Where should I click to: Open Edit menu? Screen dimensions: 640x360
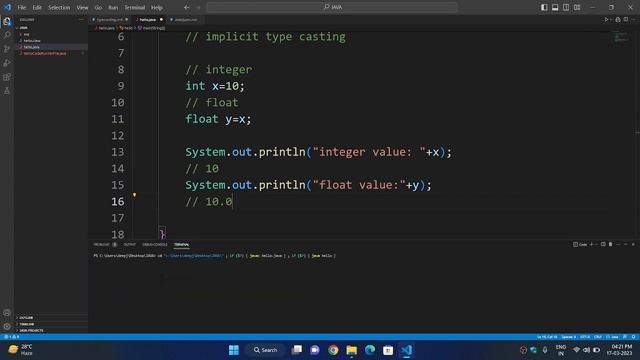(x=37, y=7)
